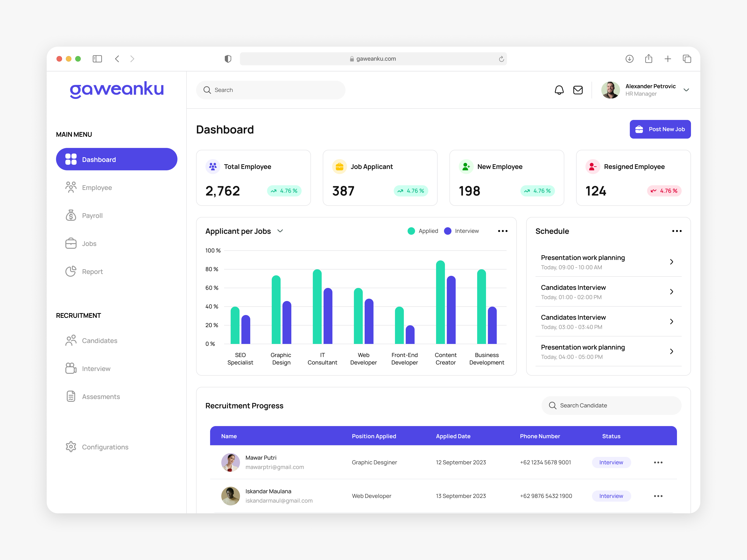Open the Jobs briefcase icon
Screen dimensions: 747x560
tap(71, 243)
